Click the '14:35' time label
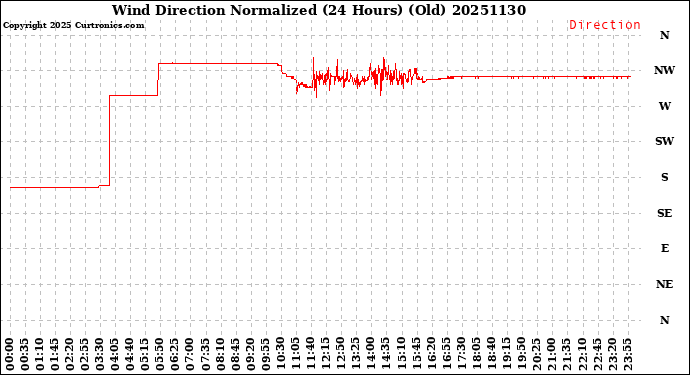Image resolution: width=690 pixels, height=375 pixels. 385,354
